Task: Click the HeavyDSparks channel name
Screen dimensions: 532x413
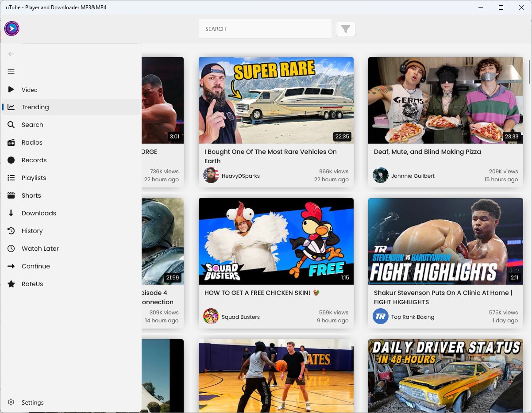Action: [241, 176]
